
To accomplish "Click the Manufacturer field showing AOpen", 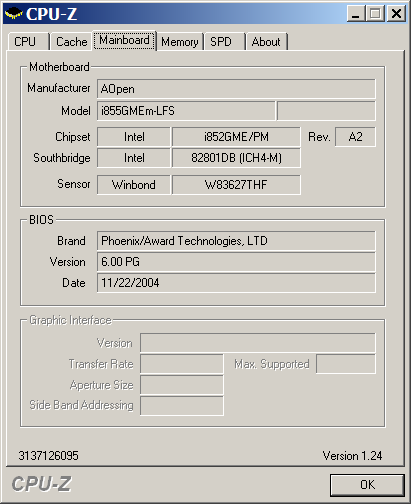I will tap(236, 89).
